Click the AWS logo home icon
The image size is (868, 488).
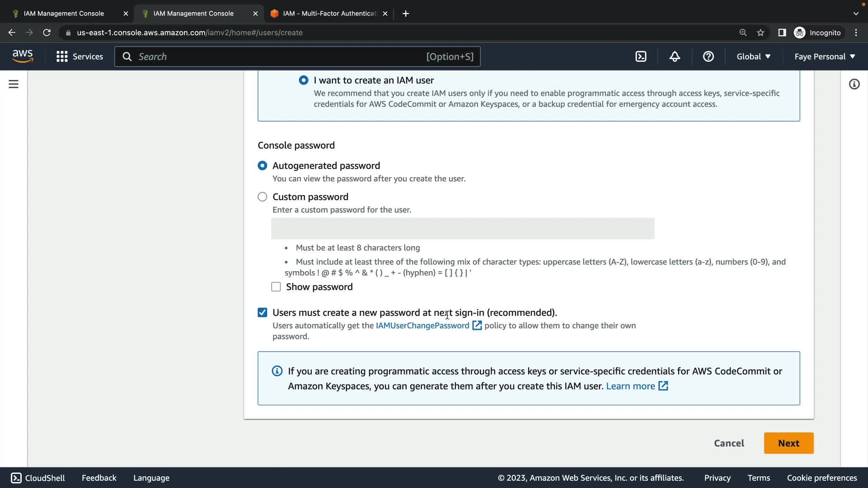(23, 56)
